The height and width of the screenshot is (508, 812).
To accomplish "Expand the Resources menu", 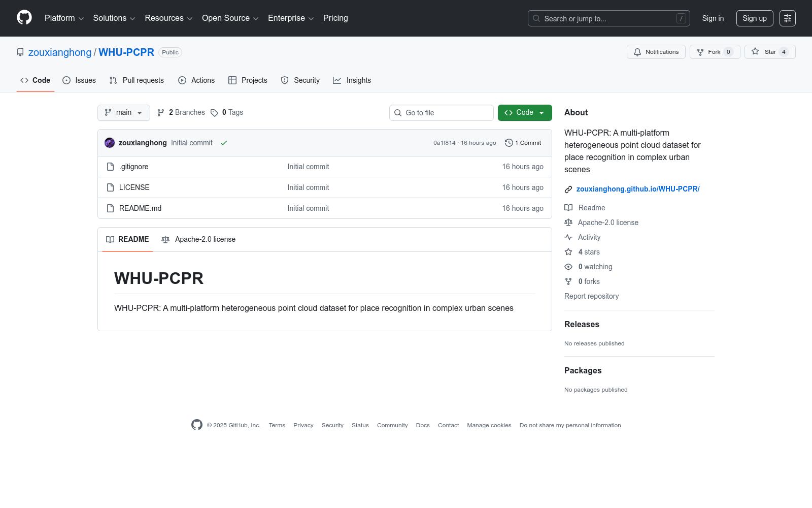I will click(x=168, y=18).
